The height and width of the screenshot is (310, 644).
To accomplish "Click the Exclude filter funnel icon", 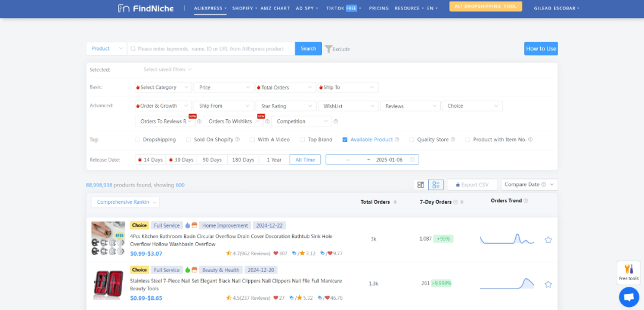I will pos(329,49).
